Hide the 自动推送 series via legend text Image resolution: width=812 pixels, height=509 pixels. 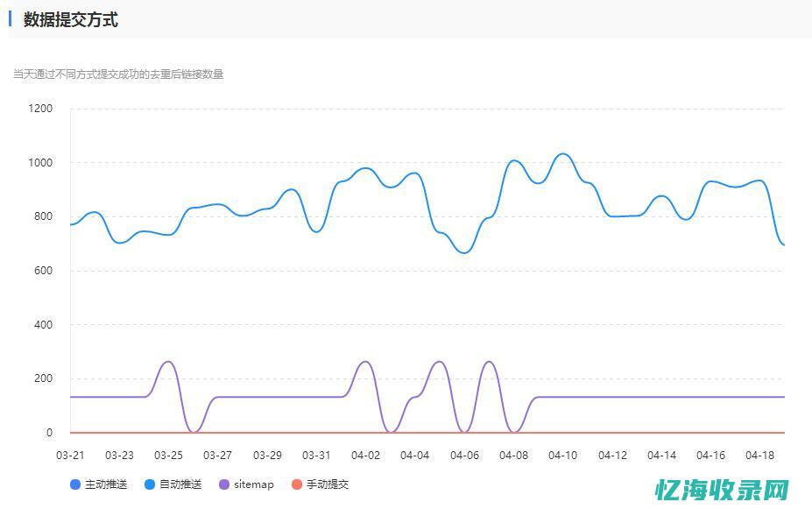pyautogui.click(x=180, y=484)
